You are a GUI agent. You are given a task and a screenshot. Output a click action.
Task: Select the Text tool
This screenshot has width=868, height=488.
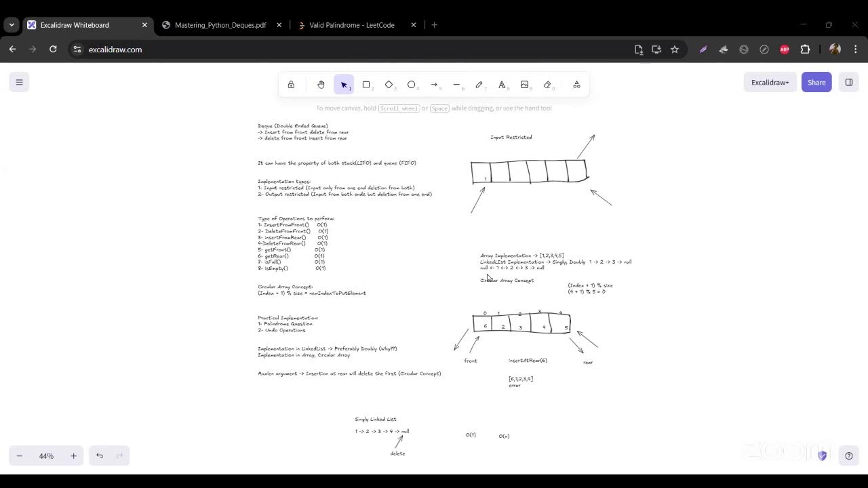coord(502,85)
